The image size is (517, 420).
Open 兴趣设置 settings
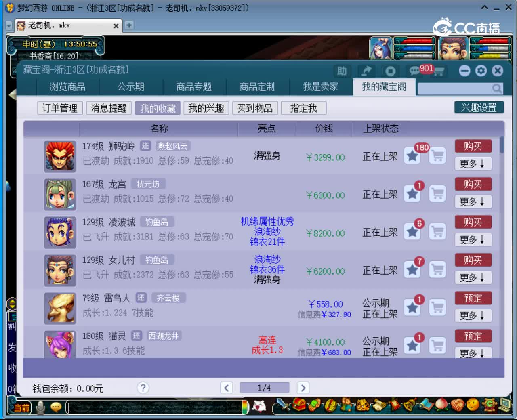point(479,107)
